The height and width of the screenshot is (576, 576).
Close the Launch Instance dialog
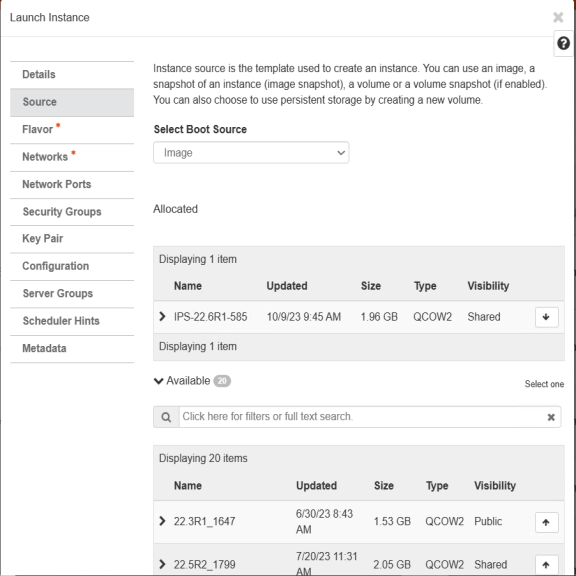(558, 17)
